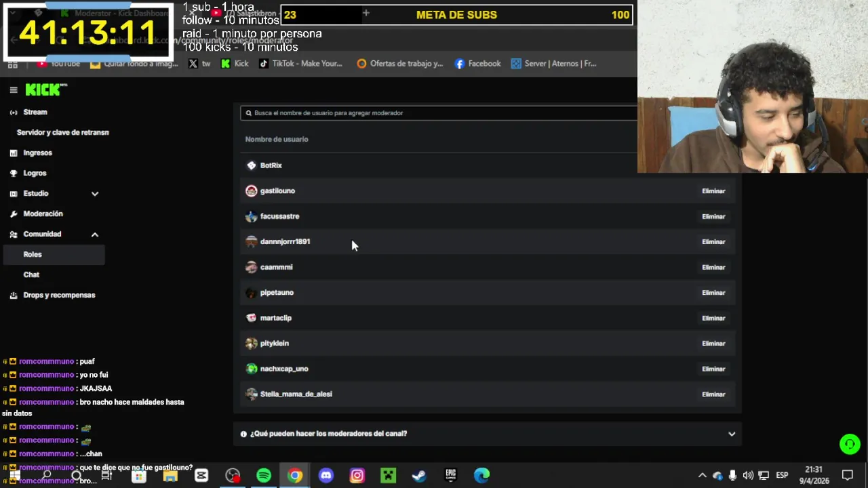Click pipetauno avatar

252,293
